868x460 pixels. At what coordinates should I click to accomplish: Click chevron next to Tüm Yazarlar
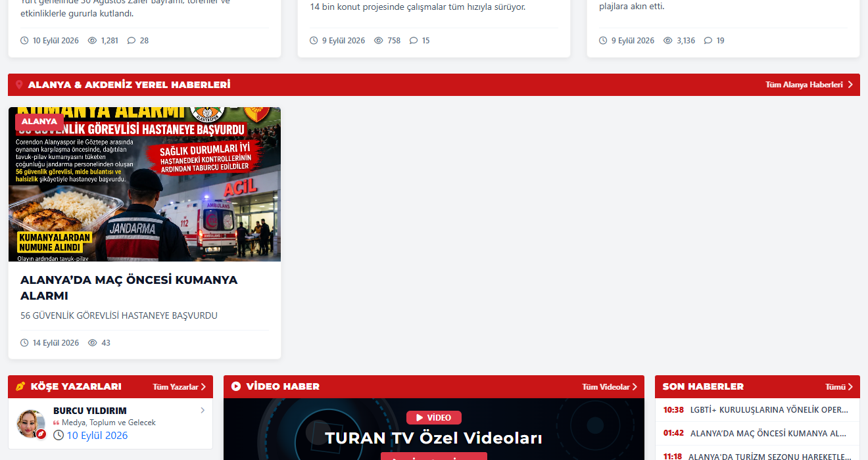pos(204,387)
